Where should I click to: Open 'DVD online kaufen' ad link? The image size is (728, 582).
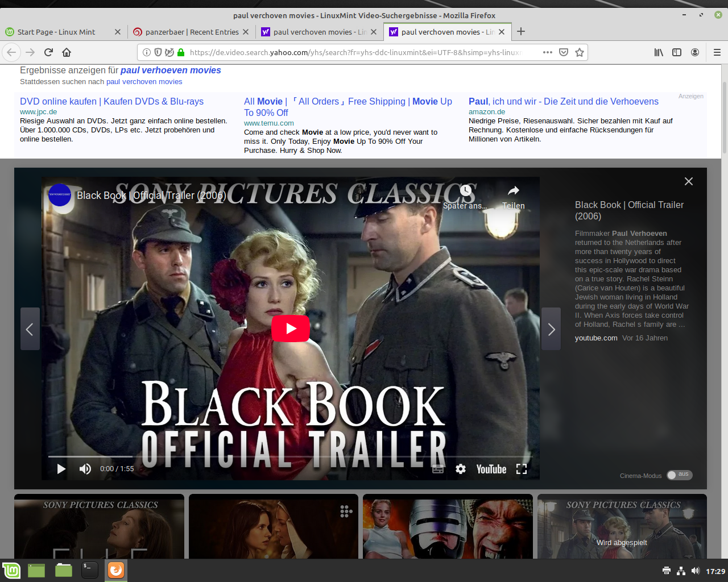click(111, 102)
